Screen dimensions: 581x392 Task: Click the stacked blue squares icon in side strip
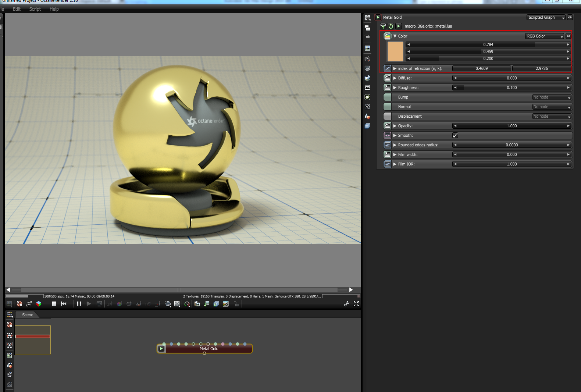coord(367,126)
